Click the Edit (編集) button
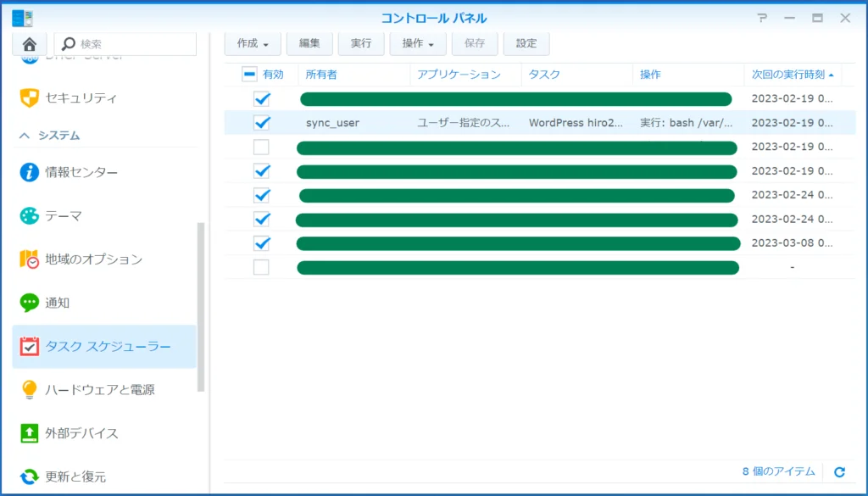 [309, 43]
